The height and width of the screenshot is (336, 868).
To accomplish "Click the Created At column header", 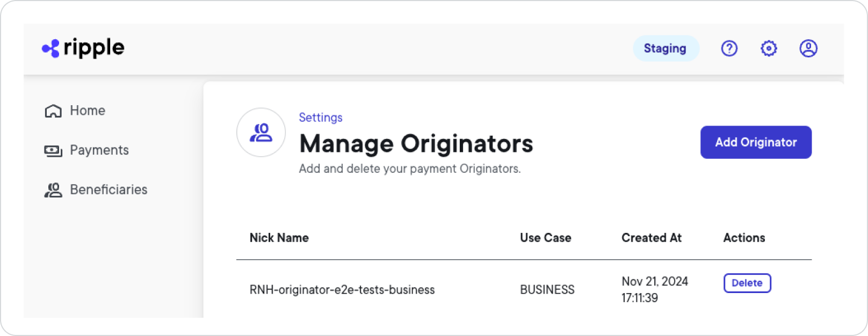I will 651,238.
